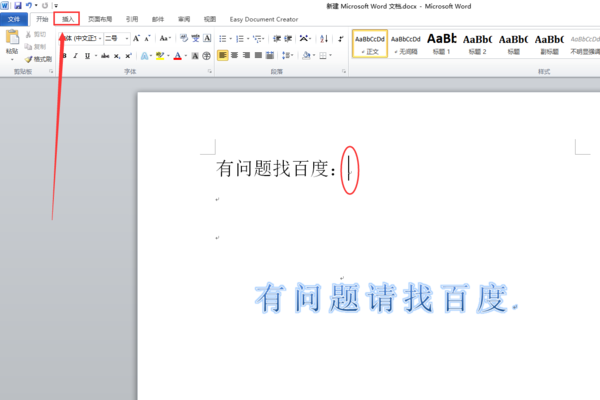Activate the Format Painter brush
Image resolution: width=600 pixels, height=400 pixels.
(x=29, y=59)
